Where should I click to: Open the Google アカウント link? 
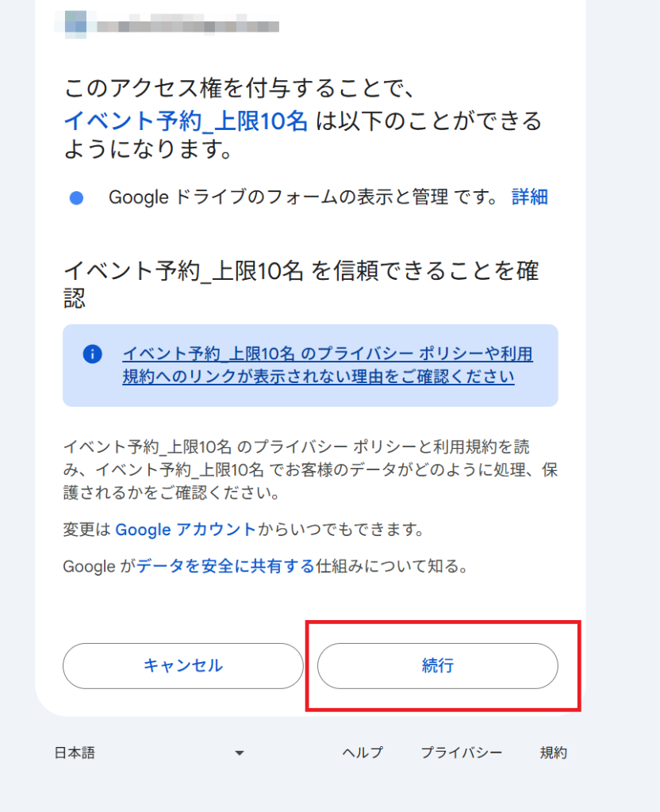point(186,529)
